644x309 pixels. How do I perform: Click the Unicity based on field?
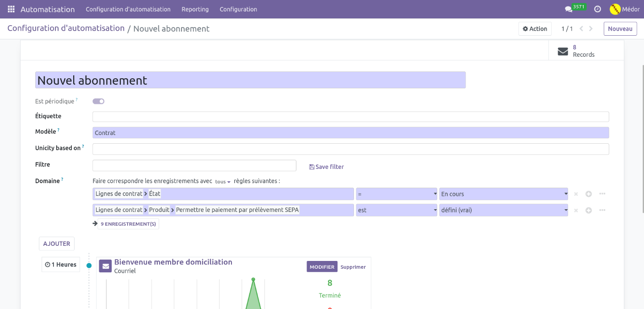(x=351, y=149)
